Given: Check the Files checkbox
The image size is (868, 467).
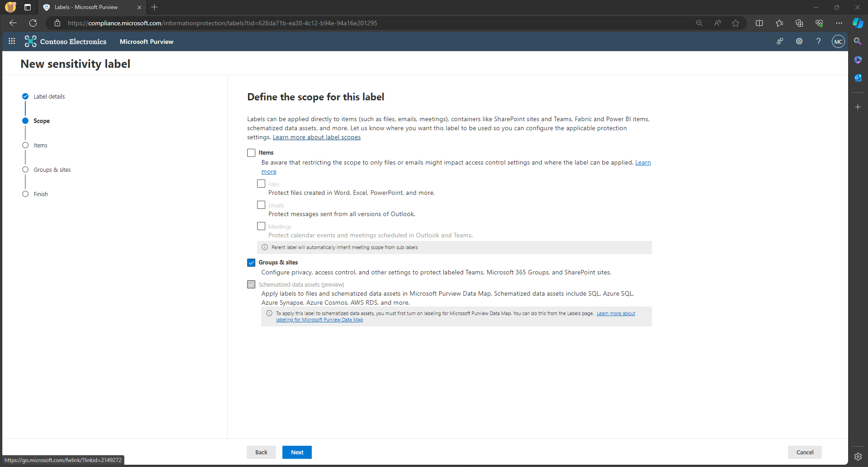Looking at the screenshot, I should click(261, 184).
